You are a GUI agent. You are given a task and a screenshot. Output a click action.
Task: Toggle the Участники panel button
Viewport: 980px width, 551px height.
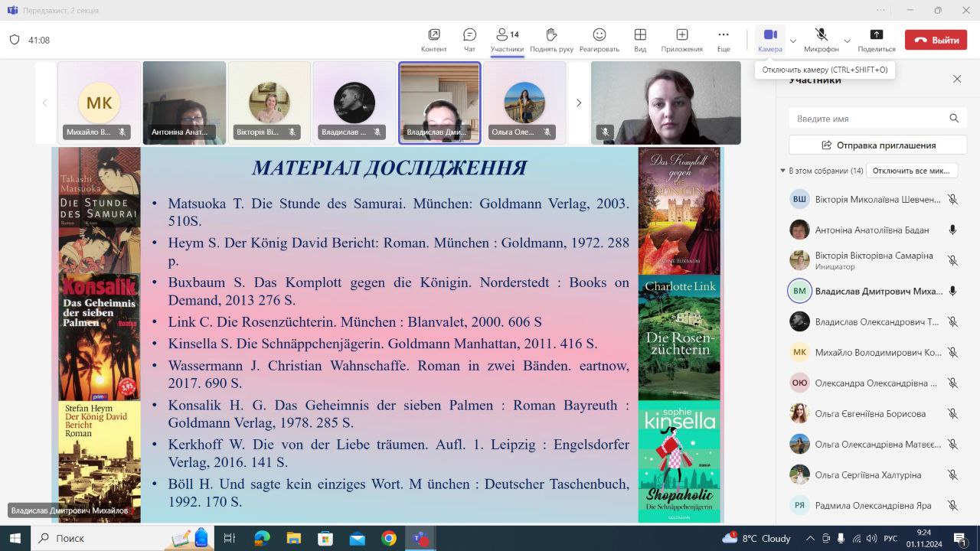coord(508,40)
